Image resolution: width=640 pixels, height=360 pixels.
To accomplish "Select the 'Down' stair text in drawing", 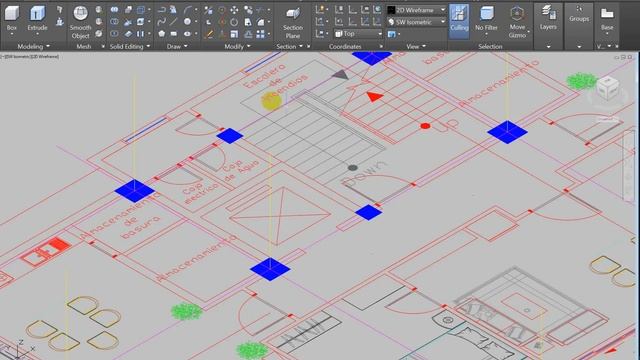I will point(364,174).
